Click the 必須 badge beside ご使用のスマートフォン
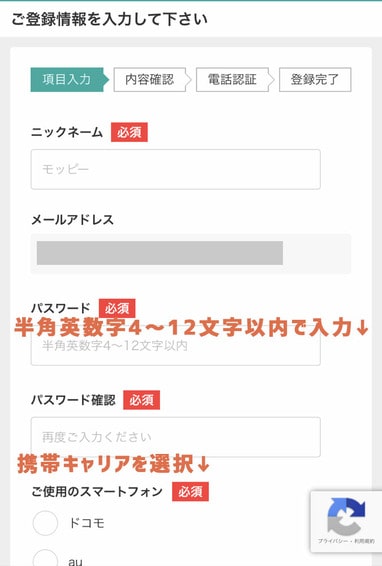This screenshot has width=382, height=566. 190,492
